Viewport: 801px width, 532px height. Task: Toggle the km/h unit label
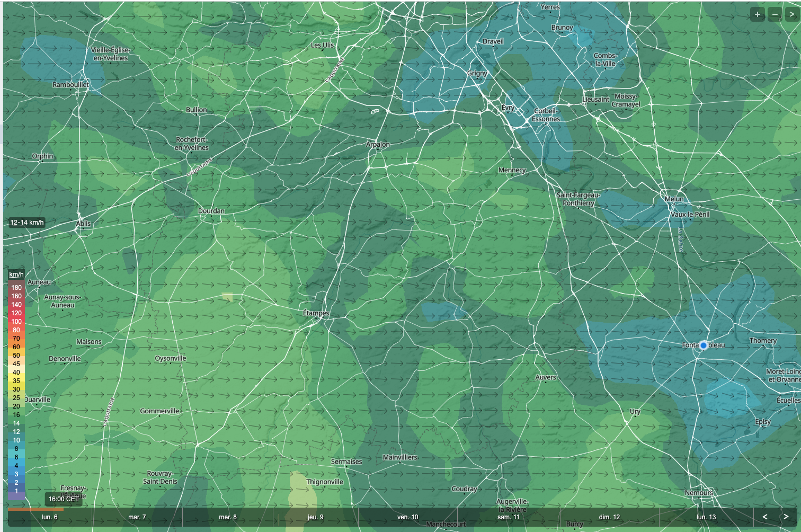(16, 274)
